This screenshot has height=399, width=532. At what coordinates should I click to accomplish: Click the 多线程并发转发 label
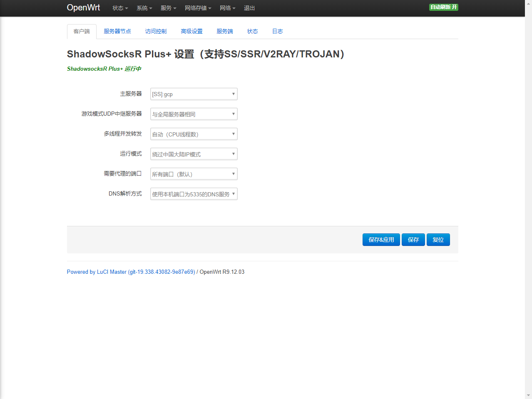[x=123, y=134]
